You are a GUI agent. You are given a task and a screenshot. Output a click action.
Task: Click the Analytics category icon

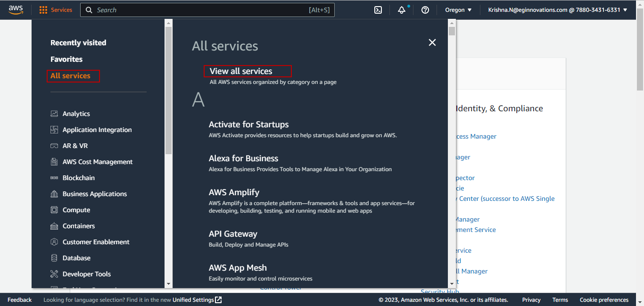click(x=54, y=114)
